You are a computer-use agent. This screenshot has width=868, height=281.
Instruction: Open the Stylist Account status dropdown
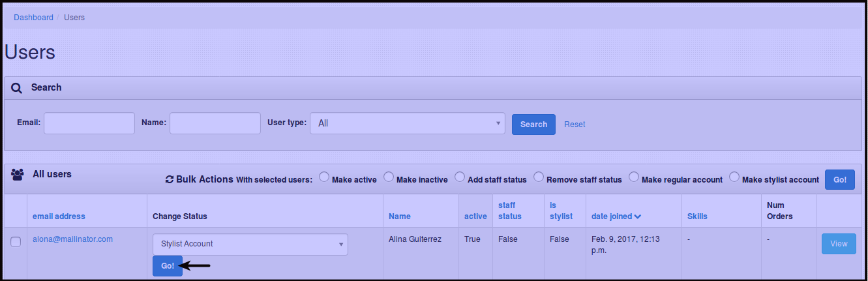pyautogui.click(x=250, y=244)
